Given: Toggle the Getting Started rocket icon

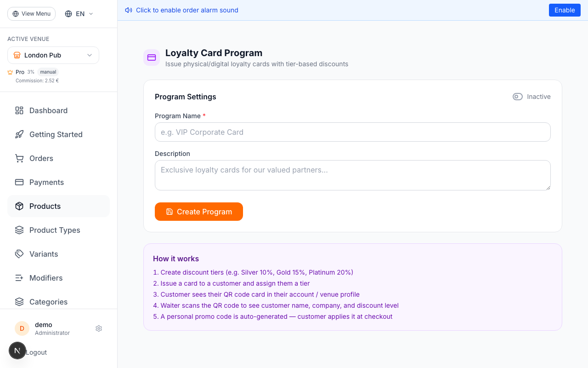Looking at the screenshot, I should (x=19, y=134).
